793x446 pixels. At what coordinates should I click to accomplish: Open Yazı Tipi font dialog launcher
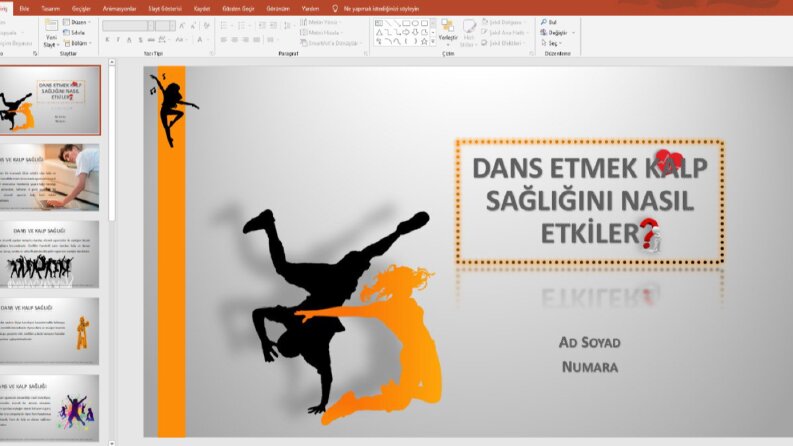tap(212, 53)
